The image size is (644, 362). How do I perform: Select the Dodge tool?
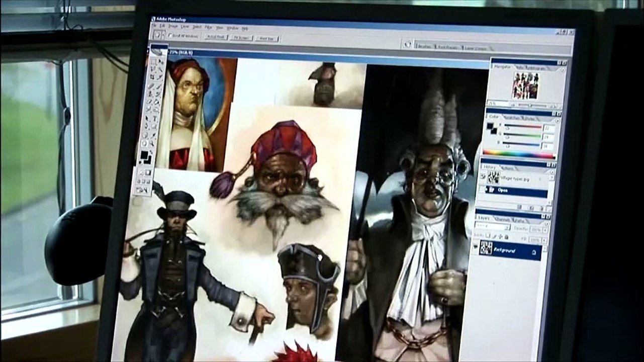click(156, 109)
